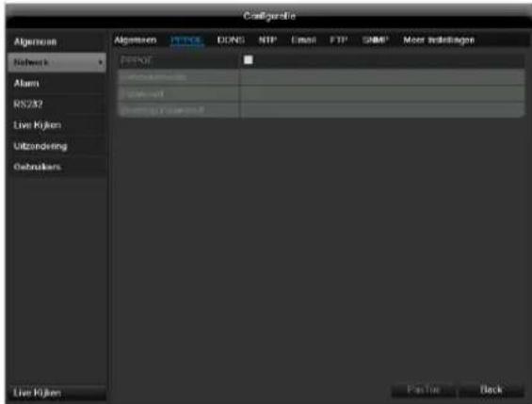
Task: Click the Paswoord input field
Action: click(382, 93)
